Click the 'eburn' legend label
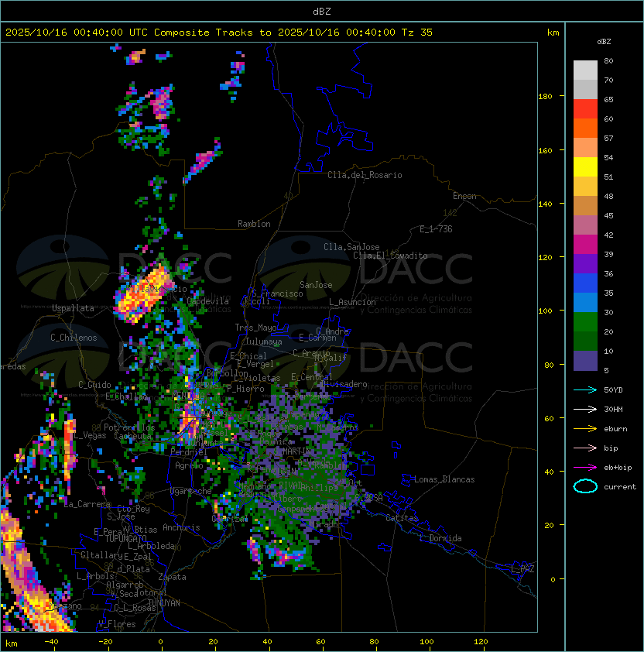 [x=615, y=429]
